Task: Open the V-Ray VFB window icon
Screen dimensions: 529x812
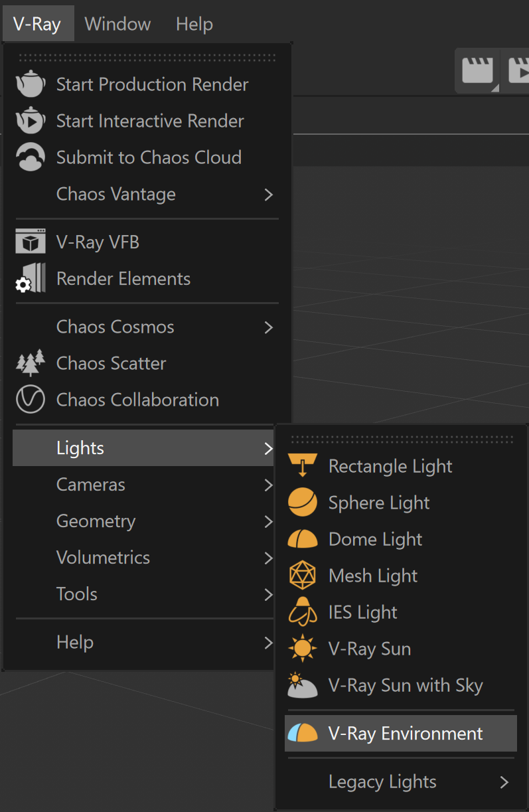Action: click(x=31, y=242)
